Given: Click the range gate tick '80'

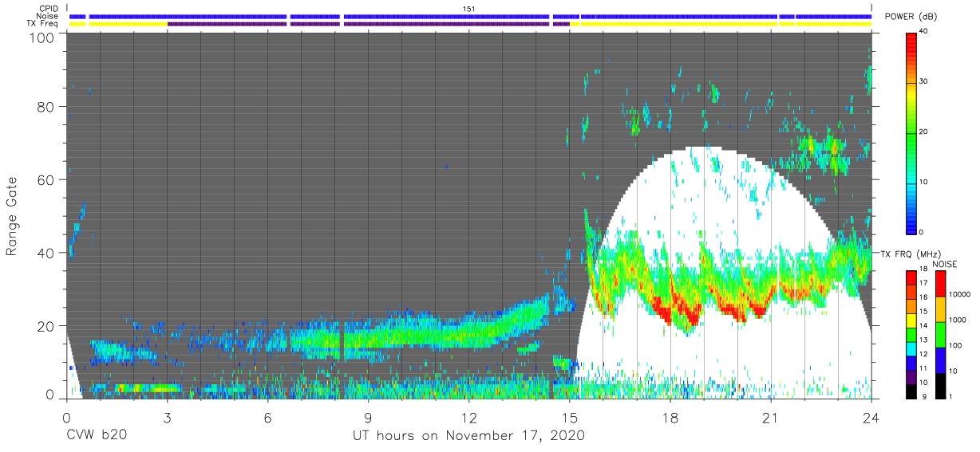Looking at the screenshot, I should tap(45, 107).
